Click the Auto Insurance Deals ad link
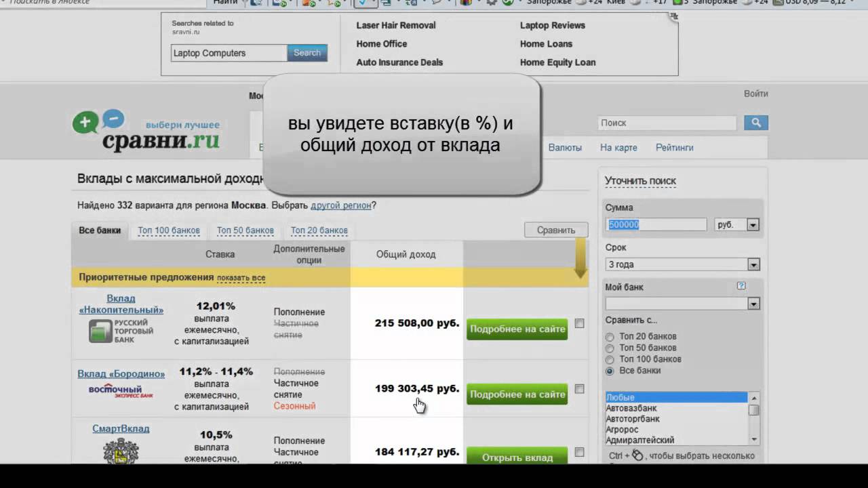The width and height of the screenshot is (868, 488). [399, 62]
